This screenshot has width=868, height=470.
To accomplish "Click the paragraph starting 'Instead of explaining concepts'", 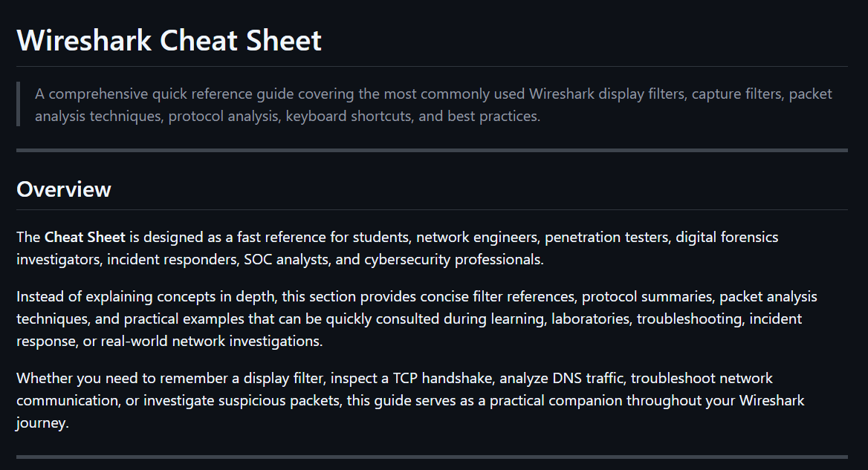I will tap(417, 319).
